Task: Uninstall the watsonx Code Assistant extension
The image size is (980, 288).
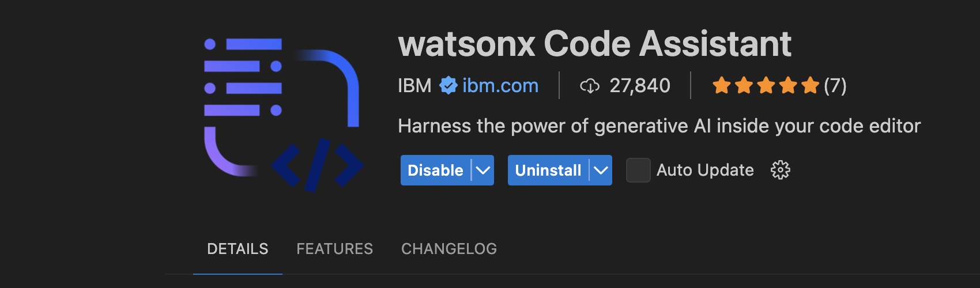Action: pyautogui.click(x=548, y=170)
